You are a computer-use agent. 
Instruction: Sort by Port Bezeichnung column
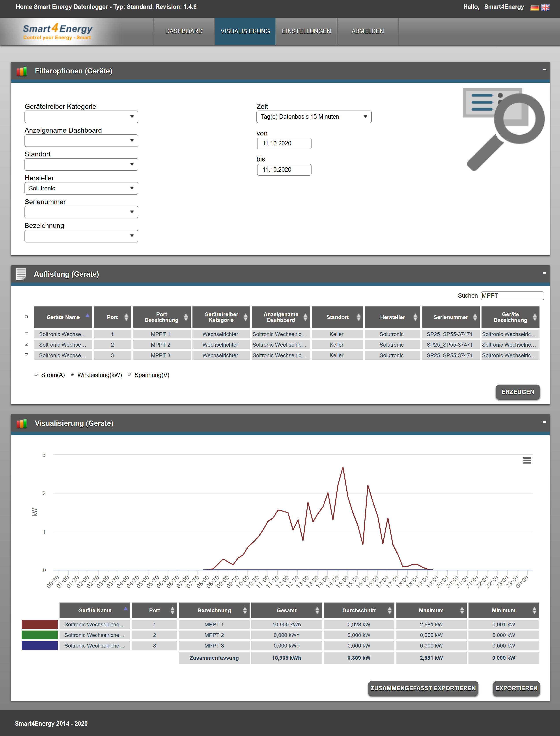[x=161, y=317]
